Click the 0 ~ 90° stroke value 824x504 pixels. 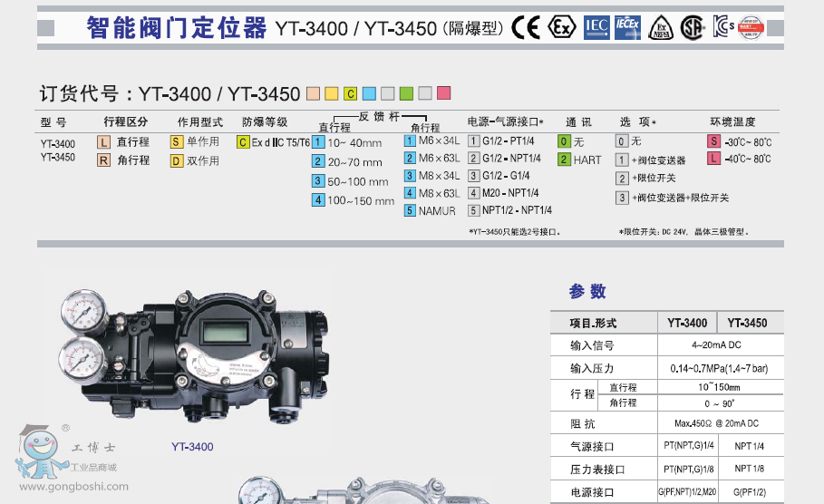720,403
